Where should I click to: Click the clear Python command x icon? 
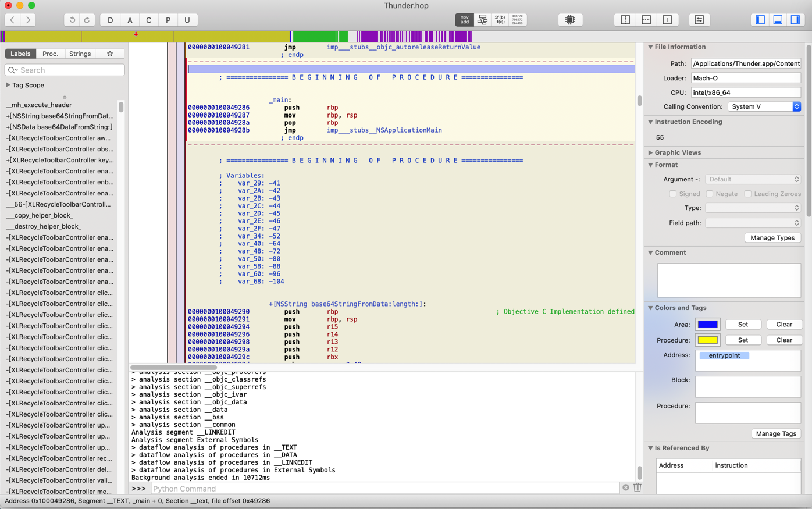click(x=626, y=487)
